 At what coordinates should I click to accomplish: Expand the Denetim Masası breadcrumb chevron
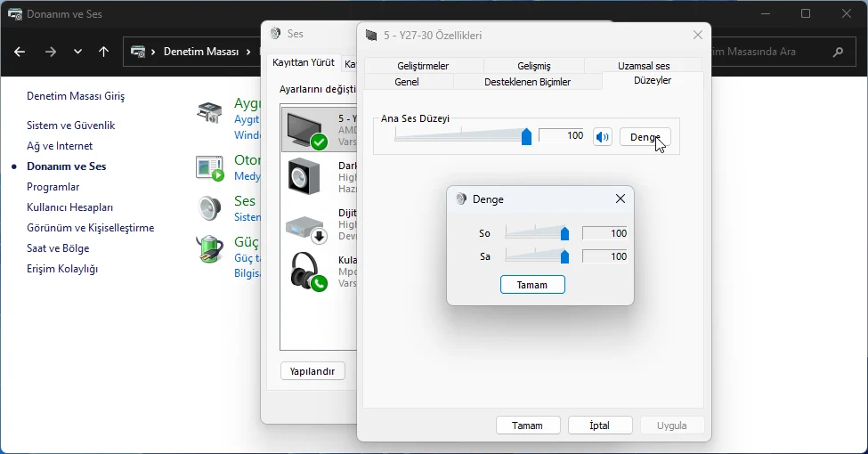pos(248,52)
